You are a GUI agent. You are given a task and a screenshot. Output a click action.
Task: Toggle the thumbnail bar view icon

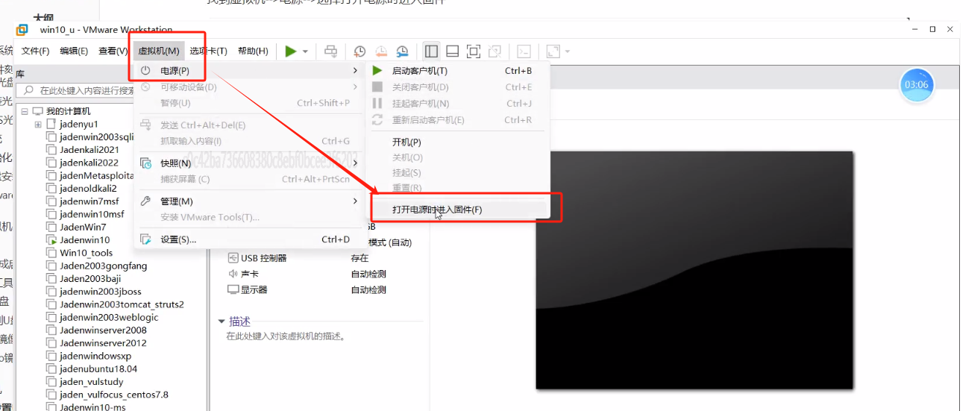pos(452,51)
